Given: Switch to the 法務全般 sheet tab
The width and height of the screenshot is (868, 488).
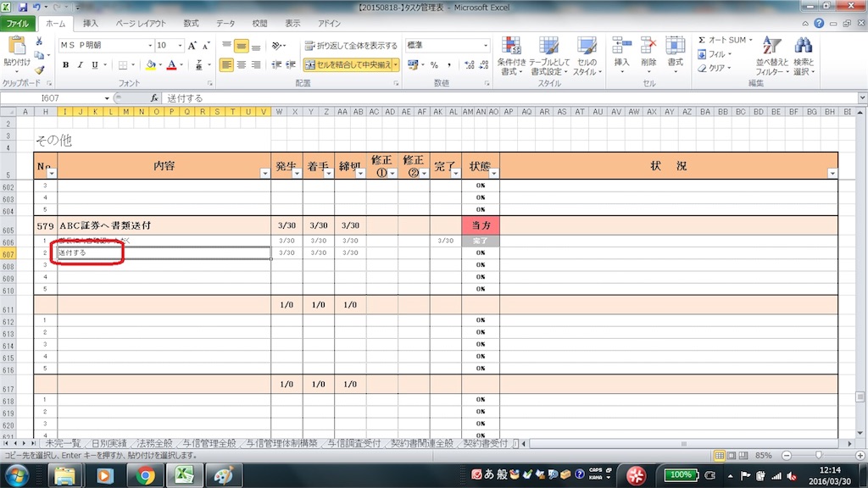Looking at the screenshot, I should pos(154,443).
